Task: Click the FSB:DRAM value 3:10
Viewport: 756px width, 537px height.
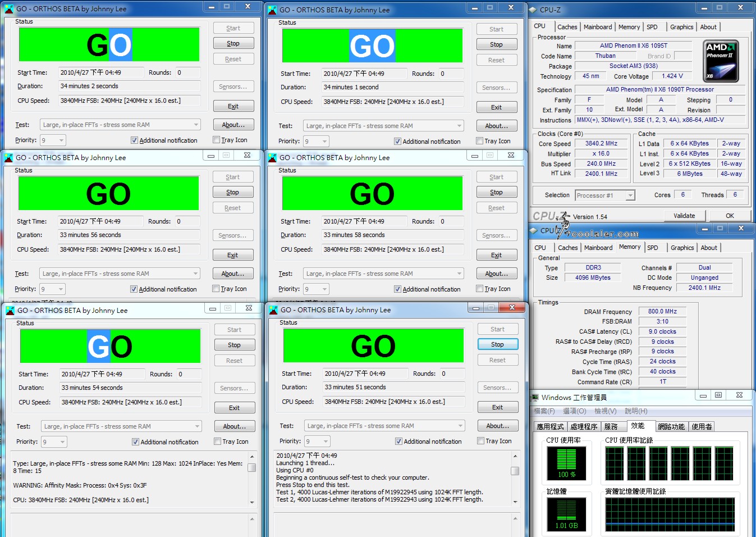Action: [x=662, y=321]
